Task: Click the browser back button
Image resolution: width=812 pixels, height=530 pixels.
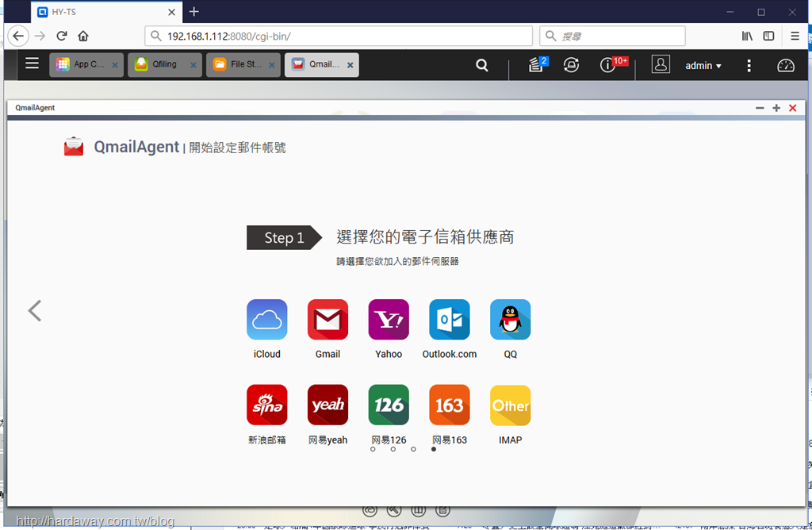Action: tap(18, 36)
